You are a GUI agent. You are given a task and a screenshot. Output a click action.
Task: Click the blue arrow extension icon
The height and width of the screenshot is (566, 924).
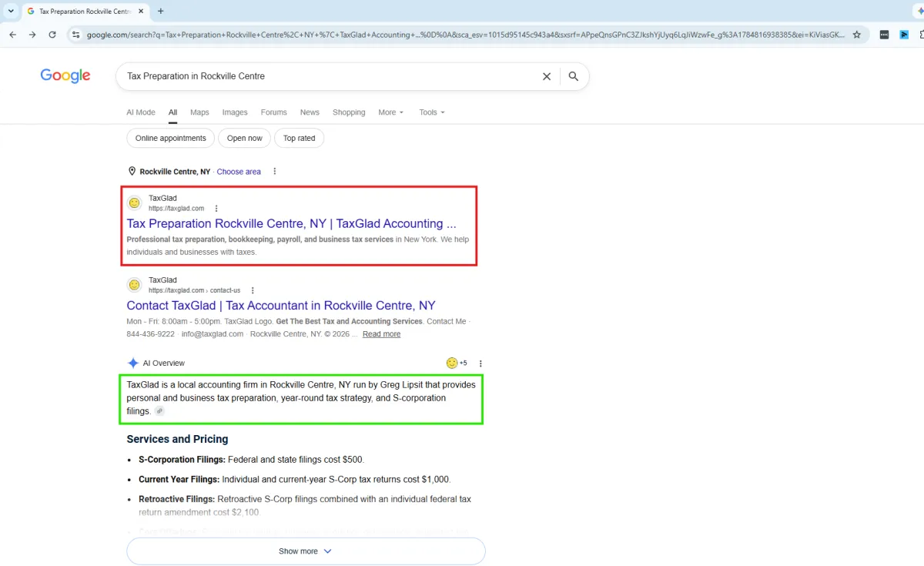coord(904,35)
